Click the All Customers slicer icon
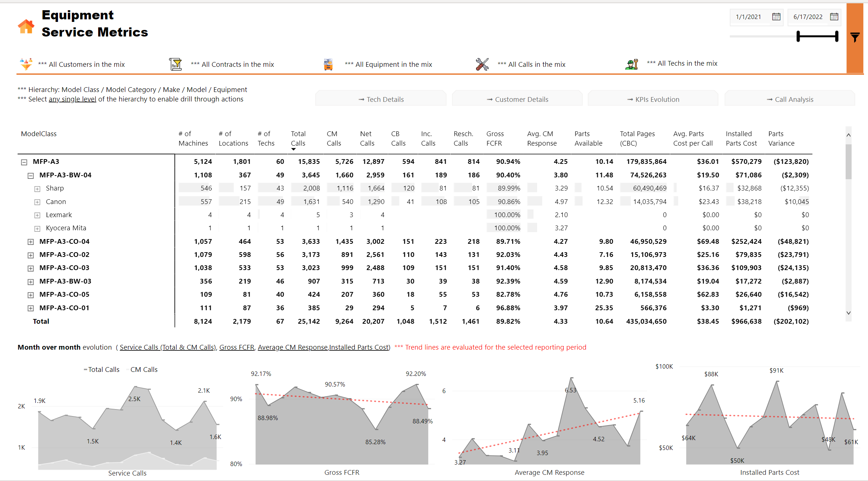 [26, 64]
